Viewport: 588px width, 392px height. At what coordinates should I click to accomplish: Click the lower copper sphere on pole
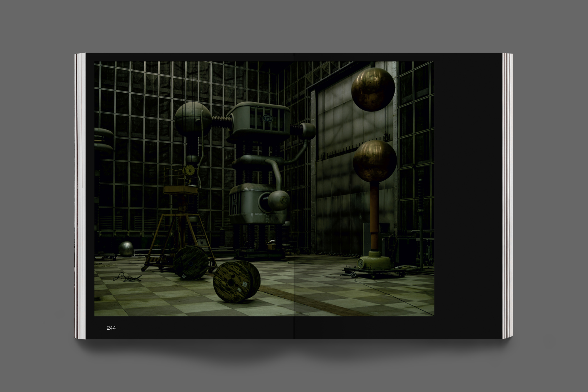click(x=375, y=161)
